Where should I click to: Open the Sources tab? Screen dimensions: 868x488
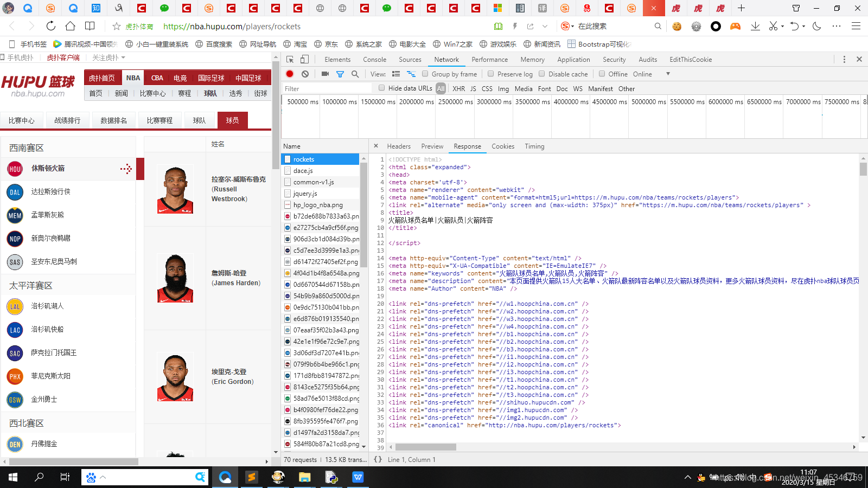pos(410,60)
